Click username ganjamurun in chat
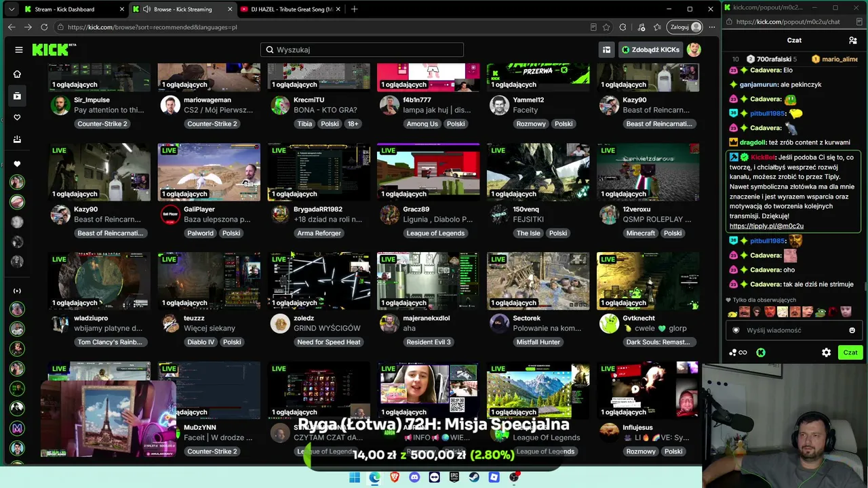 pyautogui.click(x=759, y=85)
